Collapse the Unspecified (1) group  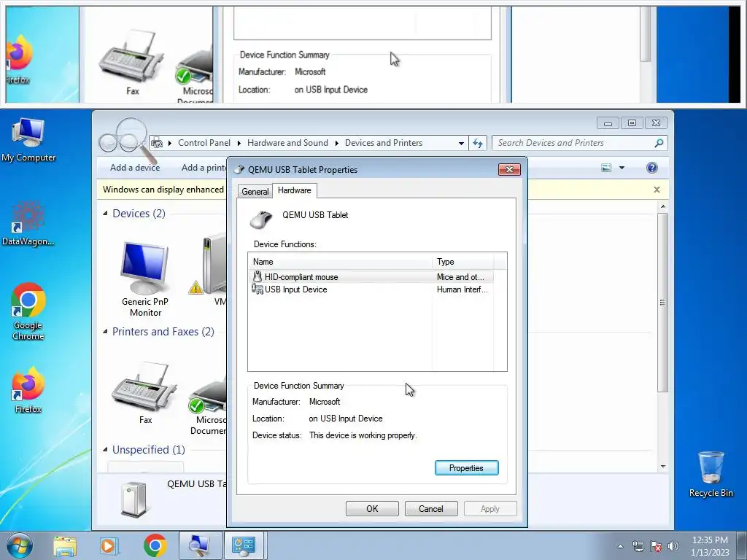pyautogui.click(x=105, y=449)
